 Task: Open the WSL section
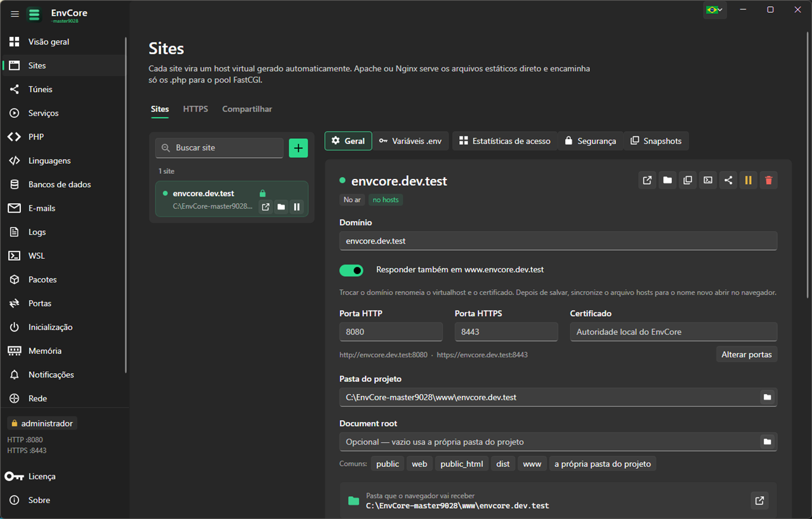[x=63, y=256]
